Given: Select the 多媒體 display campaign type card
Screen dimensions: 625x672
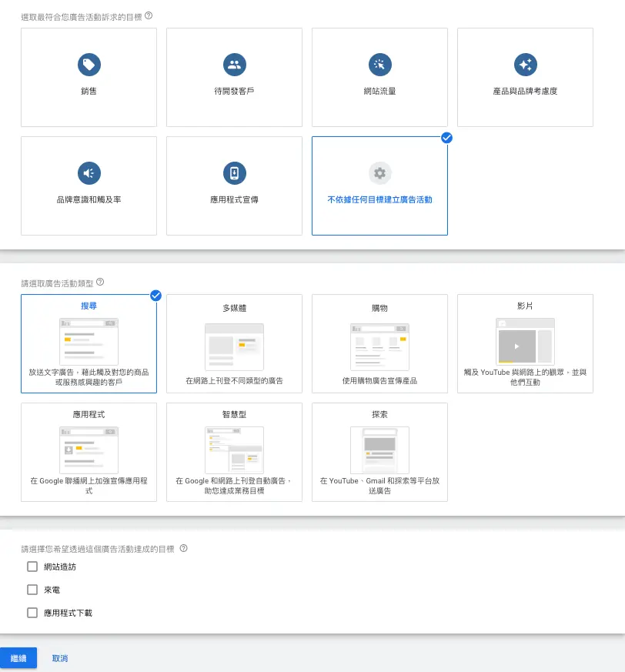Looking at the screenshot, I should [234, 344].
